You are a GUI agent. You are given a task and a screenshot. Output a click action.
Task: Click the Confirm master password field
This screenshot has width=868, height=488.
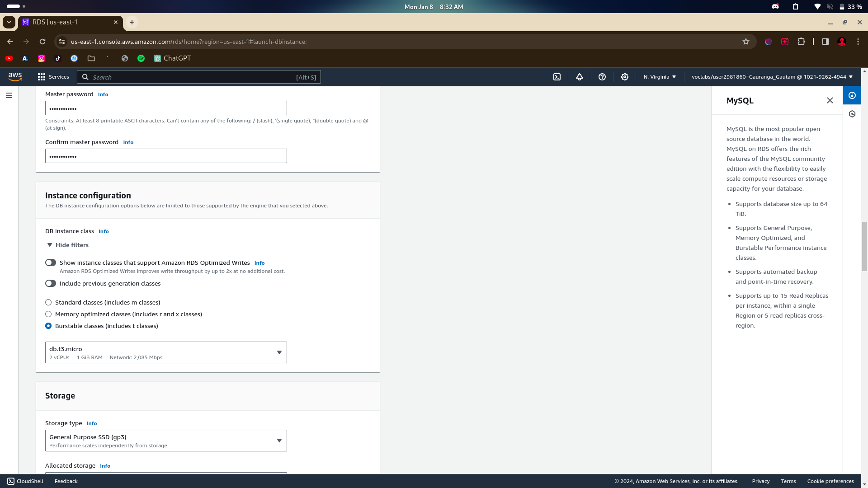[166, 156]
